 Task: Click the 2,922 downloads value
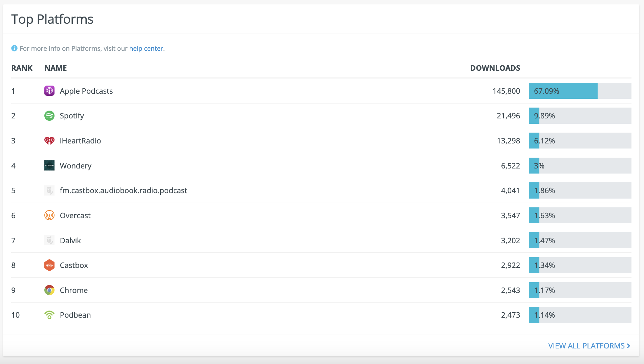510,265
